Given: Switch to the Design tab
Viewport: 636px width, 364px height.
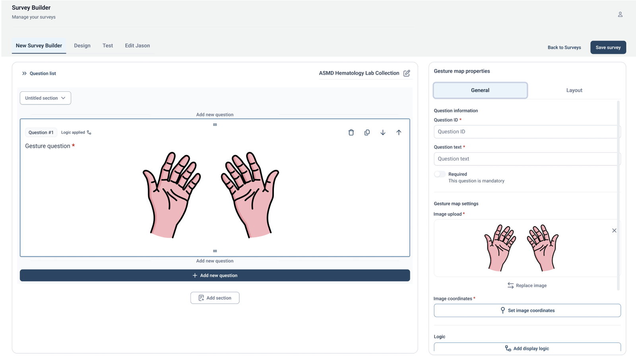Looking at the screenshot, I should 82,46.
